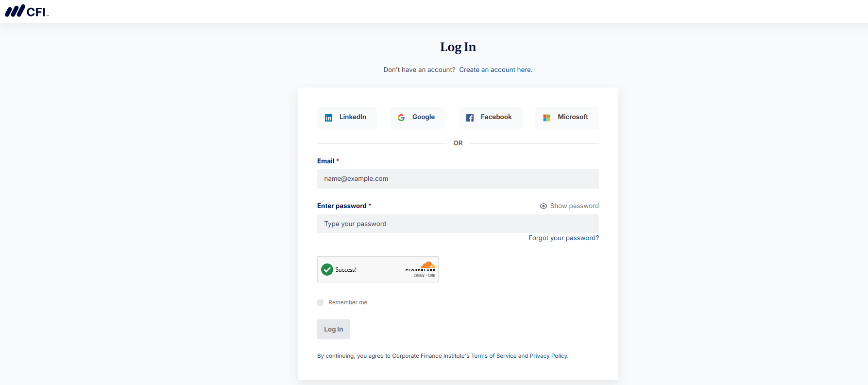Viewport: 868px width, 385px height.
Task: Click the Don't have an account text
Action: tap(419, 70)
